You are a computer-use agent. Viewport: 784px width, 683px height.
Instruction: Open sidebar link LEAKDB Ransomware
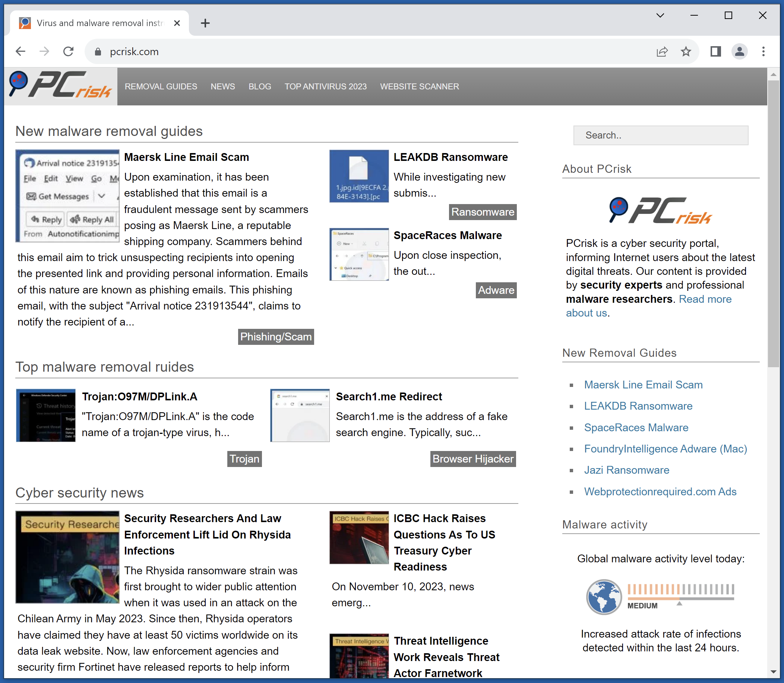click(x=638, y=406)
